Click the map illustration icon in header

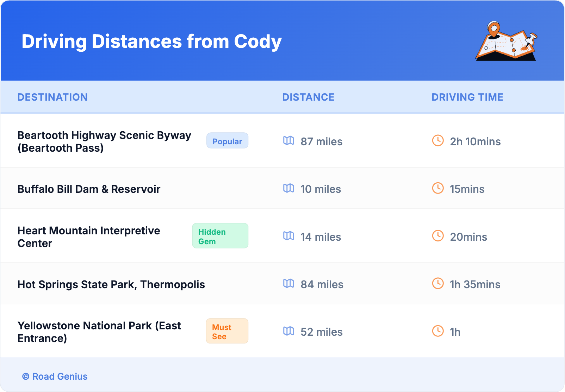[x=506, y=41]
